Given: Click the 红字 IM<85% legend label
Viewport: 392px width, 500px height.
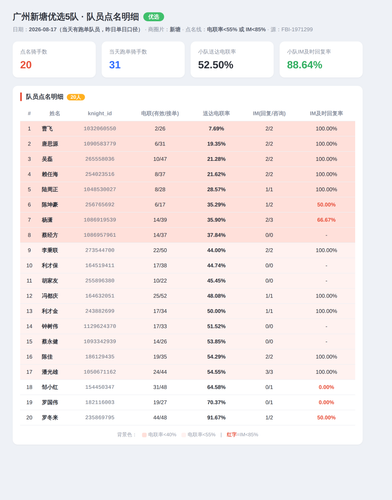Looking at the screenshot, I should point(242,435).
